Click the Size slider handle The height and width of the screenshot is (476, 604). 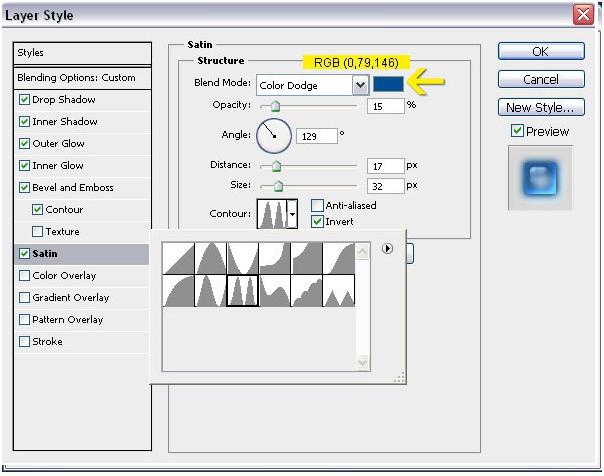(x=278, y=186)
